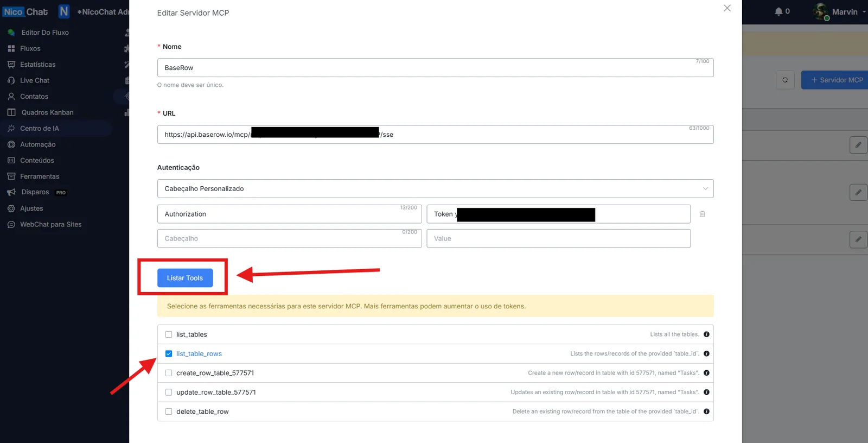Click the Nome input field
The image size is (868, 443).
coord(435,68)
